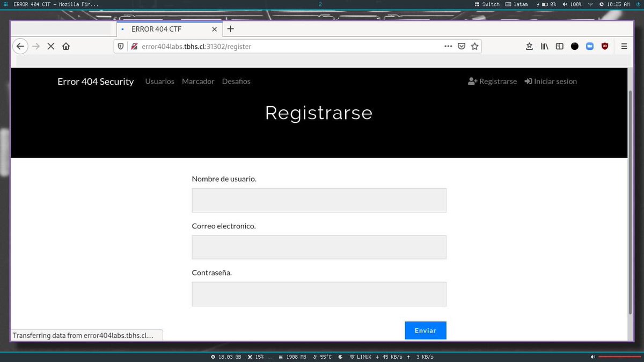Open the Registrarse nav link
The height and width of the screenshot is (362, 644).
pyautogui.click(x=492, y=82)
